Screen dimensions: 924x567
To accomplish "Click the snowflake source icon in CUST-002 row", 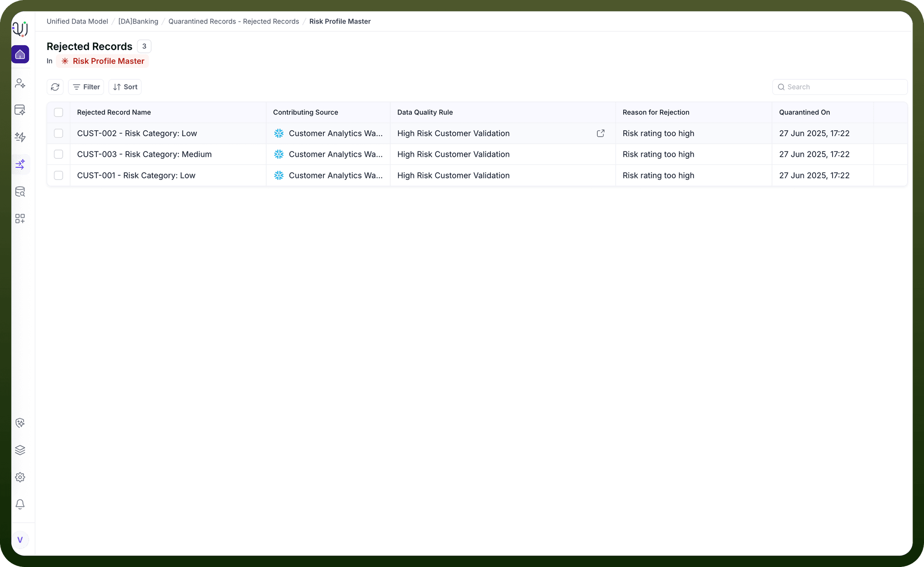I will click(x=279, y=133).
